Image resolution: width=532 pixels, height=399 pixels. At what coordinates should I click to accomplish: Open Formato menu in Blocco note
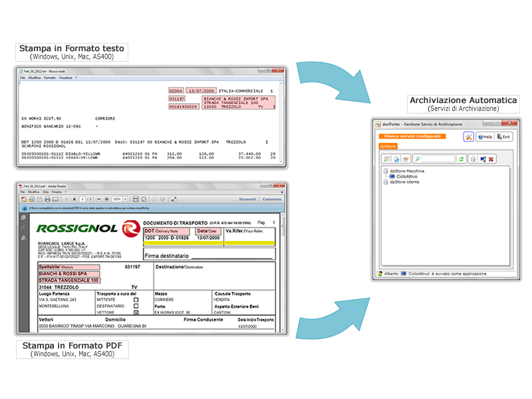click(x=49, y=78)
